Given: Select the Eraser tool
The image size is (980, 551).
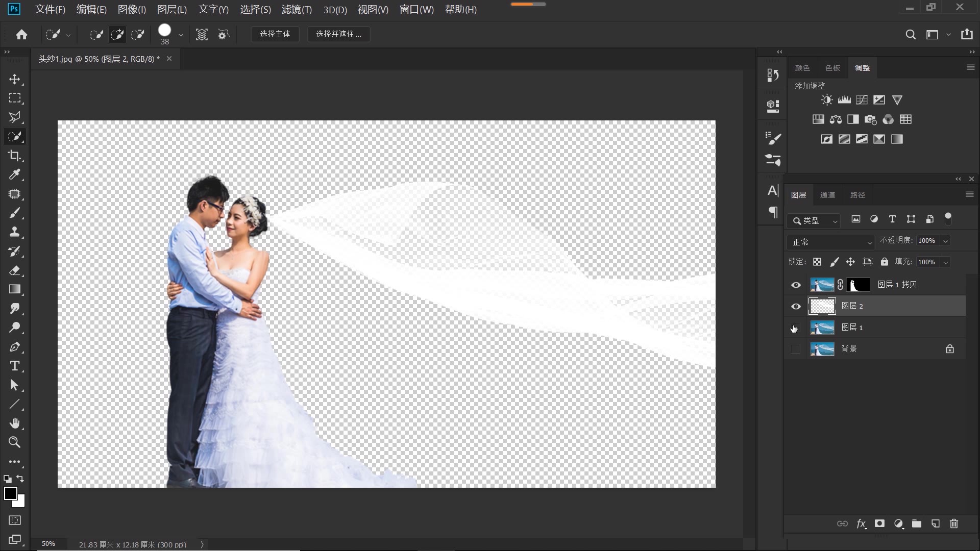Looking at the screenshot, I should 14,270.
